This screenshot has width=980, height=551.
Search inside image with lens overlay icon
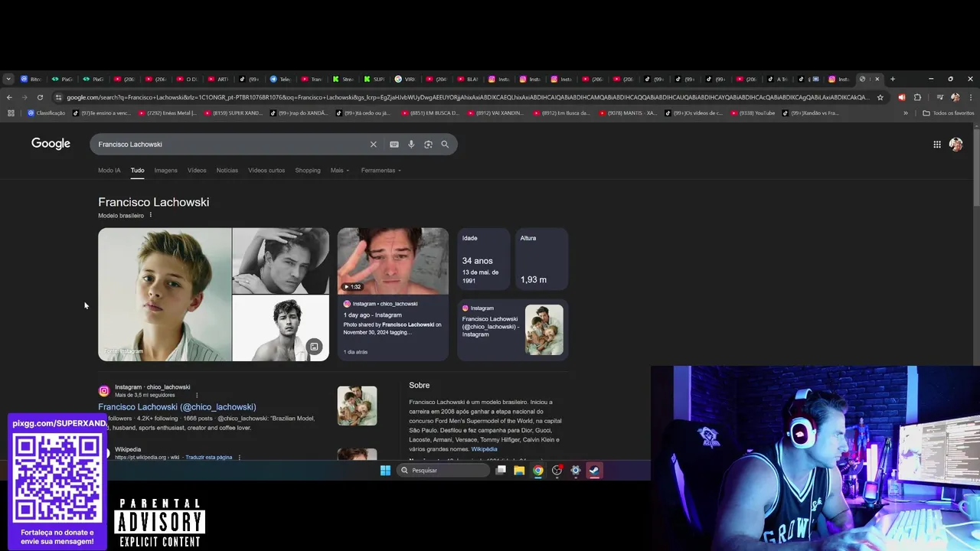pyautogui.click(x=314, y=347)
